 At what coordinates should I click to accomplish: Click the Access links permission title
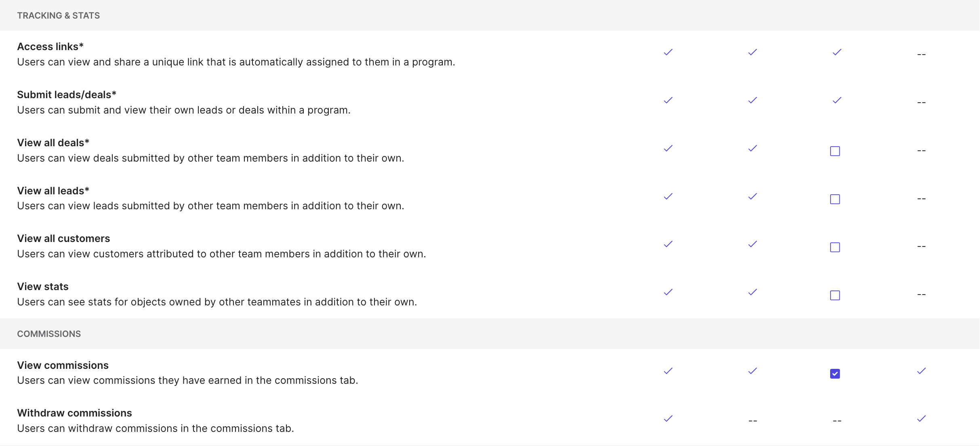coord(50,46)
